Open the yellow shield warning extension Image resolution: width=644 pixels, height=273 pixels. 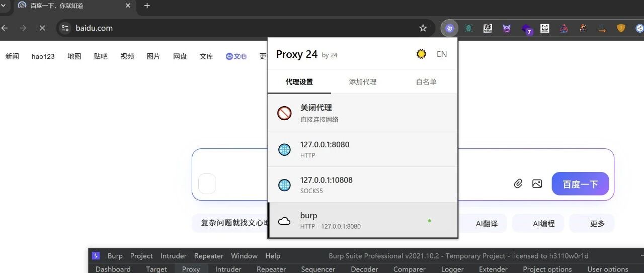click(621, 29)
